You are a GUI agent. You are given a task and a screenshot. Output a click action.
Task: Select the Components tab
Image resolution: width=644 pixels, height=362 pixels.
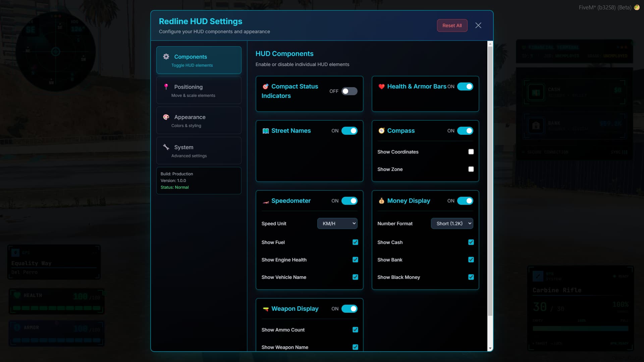pyautogui.click(x=199, y=60)
